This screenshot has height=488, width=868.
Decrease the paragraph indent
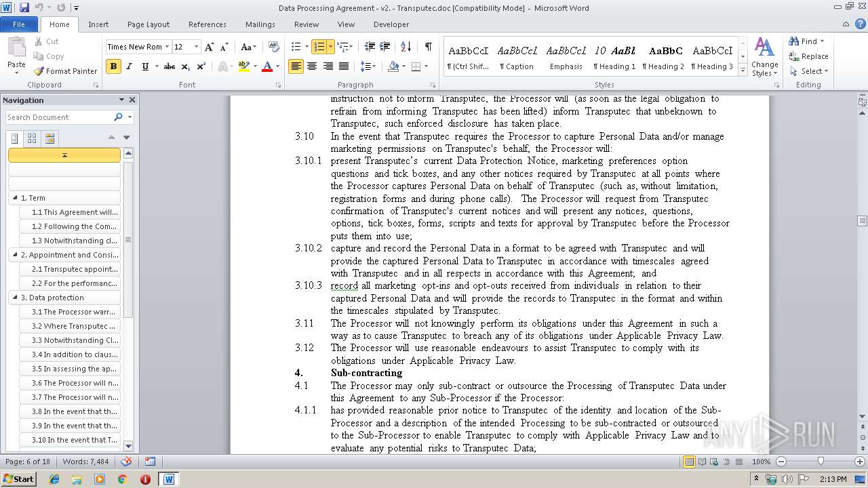pos(370,47)
